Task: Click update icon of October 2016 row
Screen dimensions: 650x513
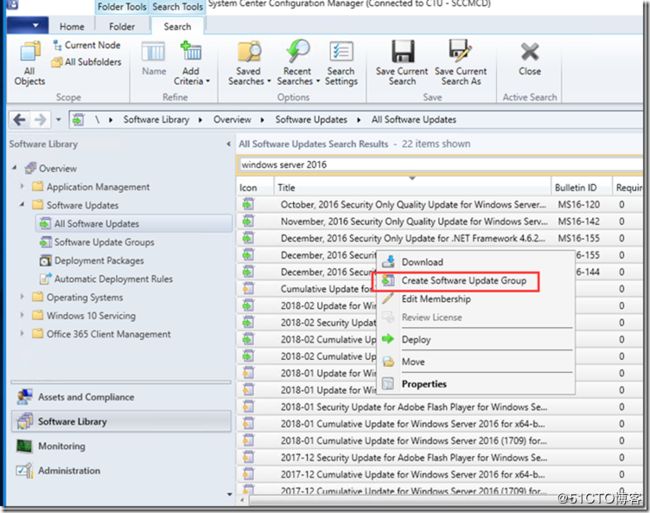Action: pyautogui.click(x=248, y=204)
